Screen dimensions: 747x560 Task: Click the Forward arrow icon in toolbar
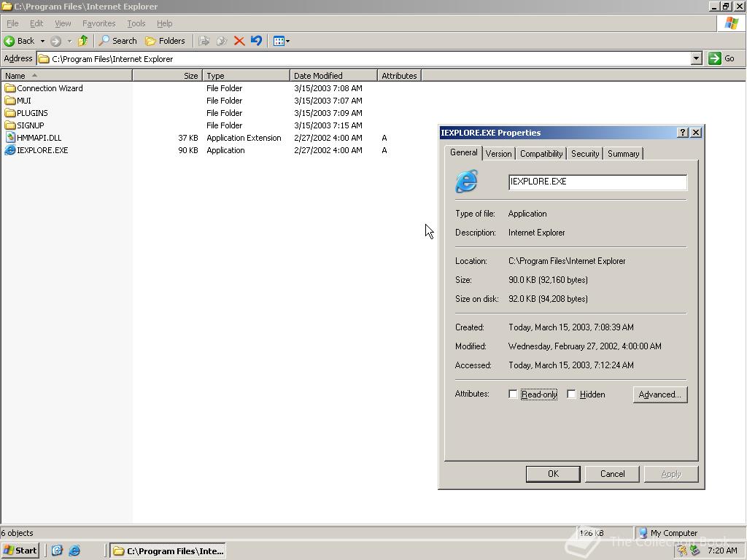pyautogui.click(x=55, y=41)
